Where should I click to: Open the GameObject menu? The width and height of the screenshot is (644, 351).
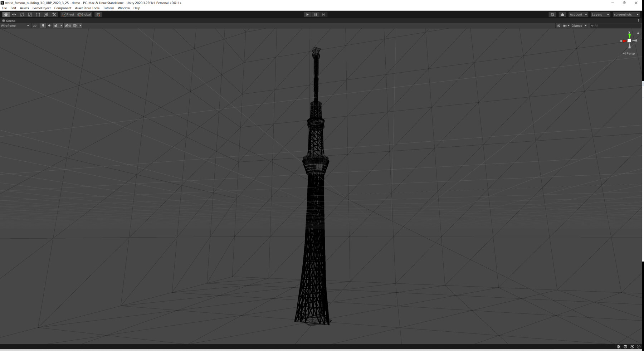[x=42, y=8]
